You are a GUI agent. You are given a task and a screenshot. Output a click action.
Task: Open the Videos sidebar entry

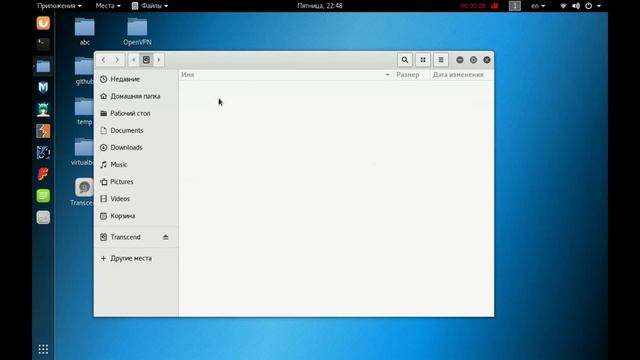[x=136, y=199]
